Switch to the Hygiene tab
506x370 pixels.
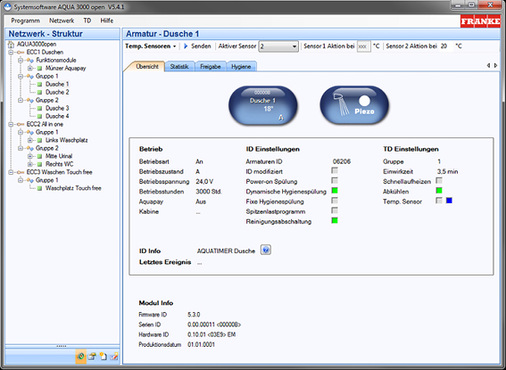point(241,67)
